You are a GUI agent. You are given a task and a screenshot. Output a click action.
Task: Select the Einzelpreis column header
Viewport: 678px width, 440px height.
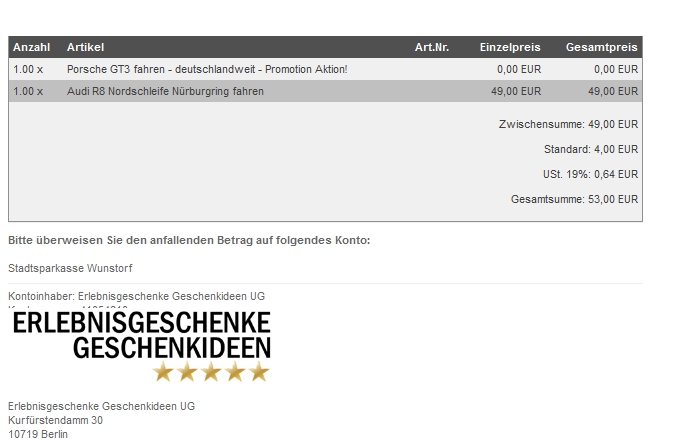click(x=510, y=47)
